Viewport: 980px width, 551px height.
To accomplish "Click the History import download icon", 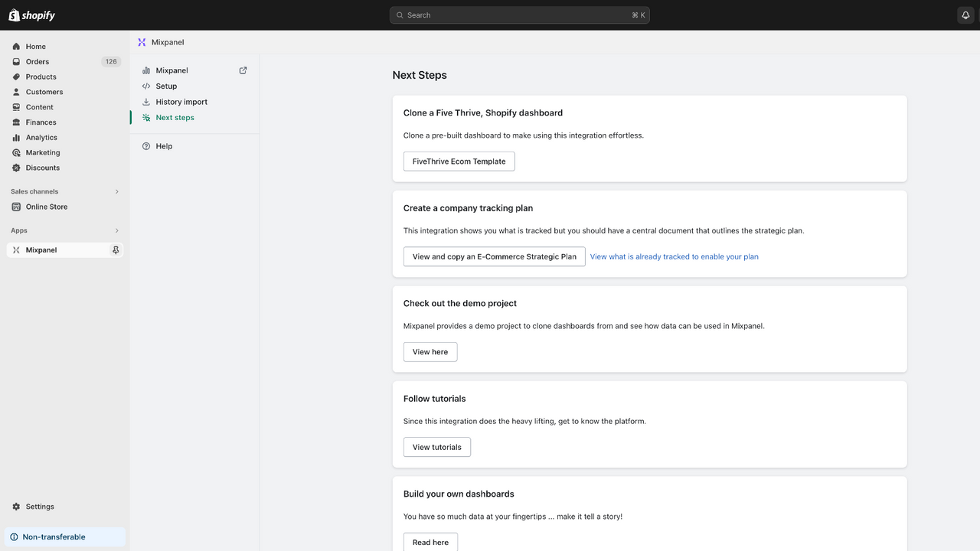I will pyautogui.click(x=146, y=102).
